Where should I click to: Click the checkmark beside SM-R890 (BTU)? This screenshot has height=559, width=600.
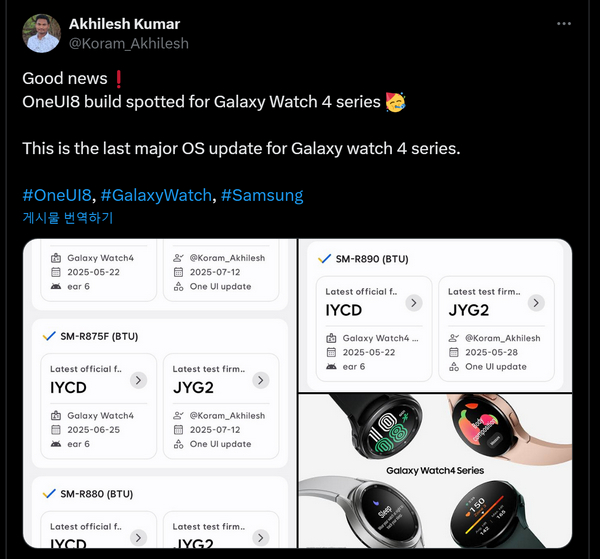[x=324, y=259]
